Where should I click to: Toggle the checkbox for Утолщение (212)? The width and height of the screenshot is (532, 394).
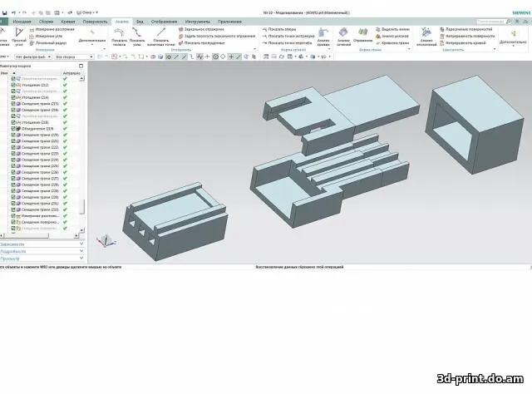[13, 85]
